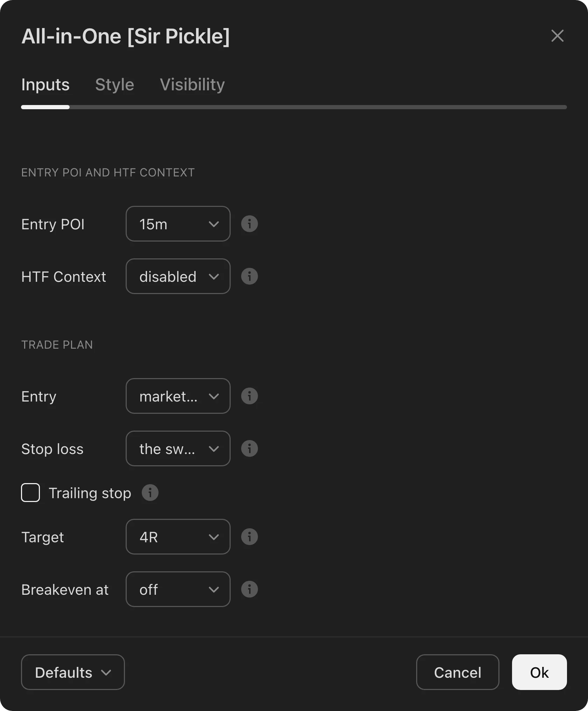Click the ENTRY POI AND HTF CONTEXT heading
Image resolution: width=588 pixels, height=711 pixels.
pyautogui.click(x=108, y=173)
